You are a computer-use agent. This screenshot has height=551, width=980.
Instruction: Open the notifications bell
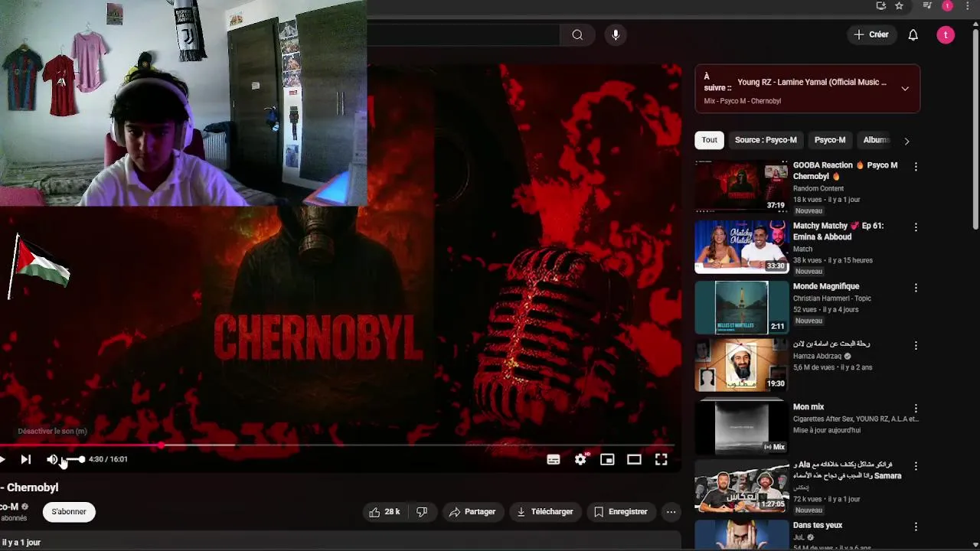pyautogui.click(x=913, y=34)
